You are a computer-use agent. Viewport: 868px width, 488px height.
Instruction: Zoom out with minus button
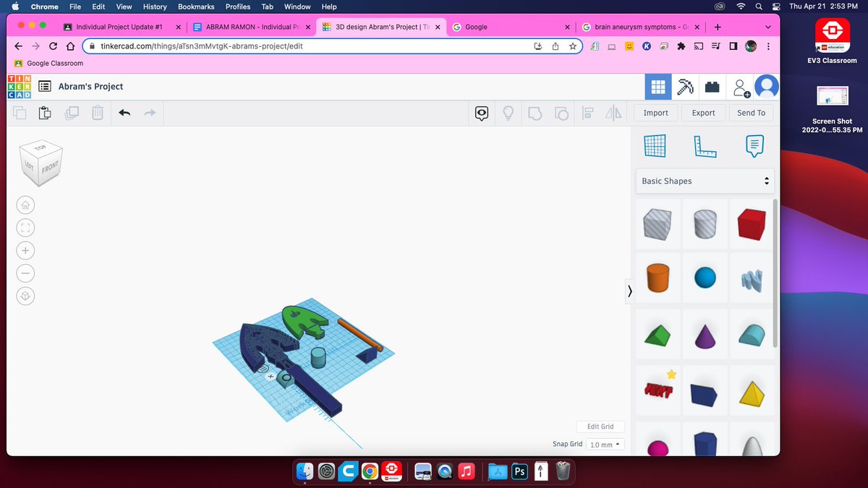click(25, 274)
